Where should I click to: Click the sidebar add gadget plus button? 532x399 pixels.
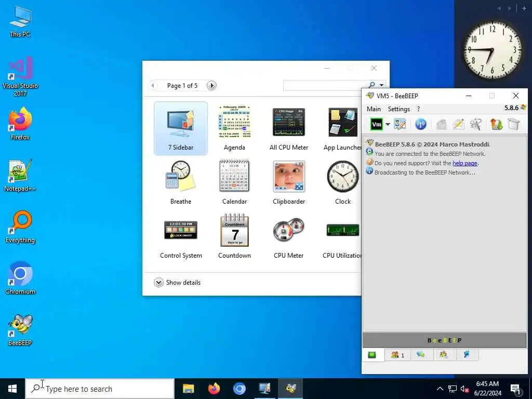[524, 8]
